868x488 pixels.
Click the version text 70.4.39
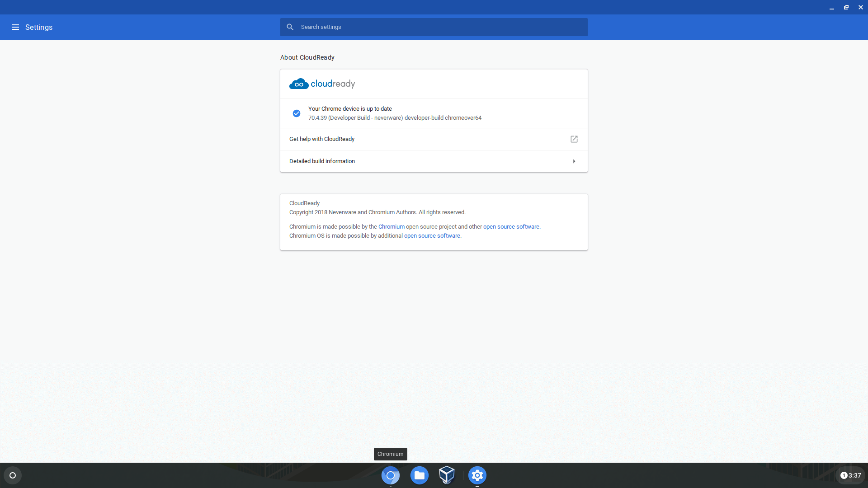coord(395,118)
